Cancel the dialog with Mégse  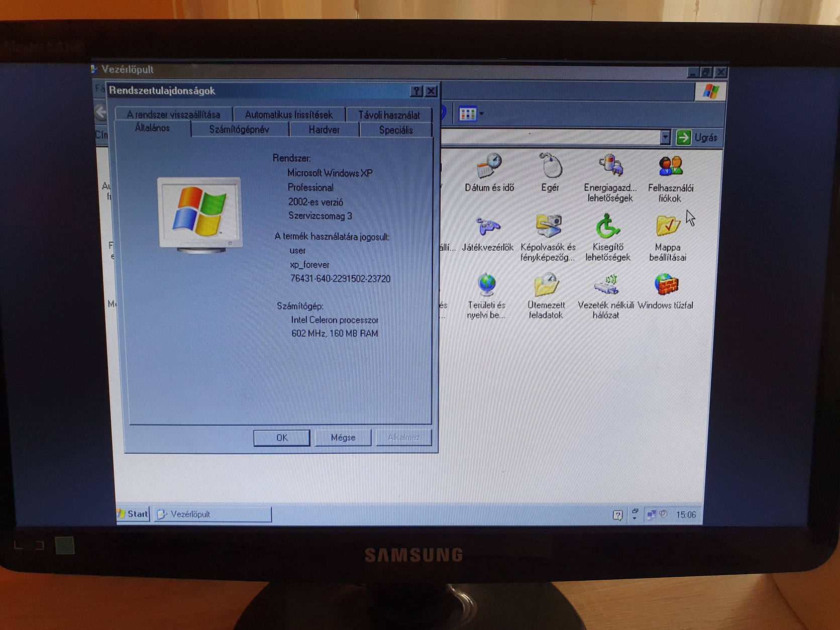pyautogui.click(x=343, y=438)
